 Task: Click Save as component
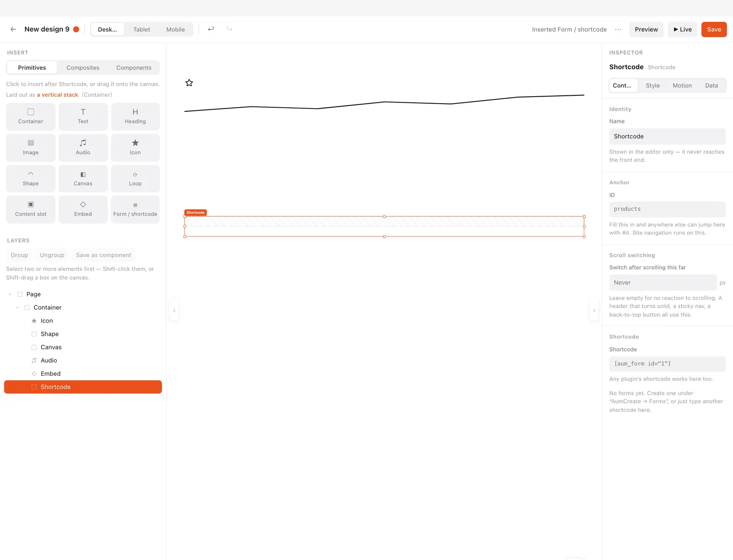tap(104, 255)
